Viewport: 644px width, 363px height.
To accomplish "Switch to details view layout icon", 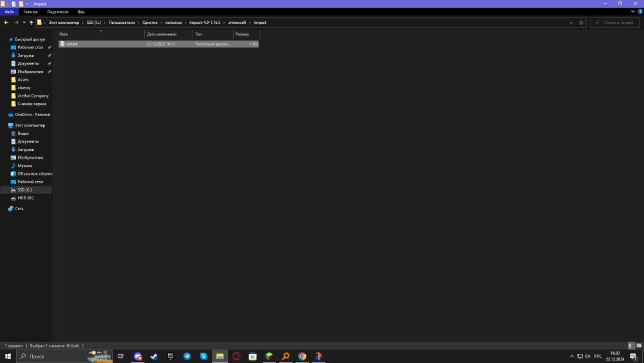I will tap(631, 346).
